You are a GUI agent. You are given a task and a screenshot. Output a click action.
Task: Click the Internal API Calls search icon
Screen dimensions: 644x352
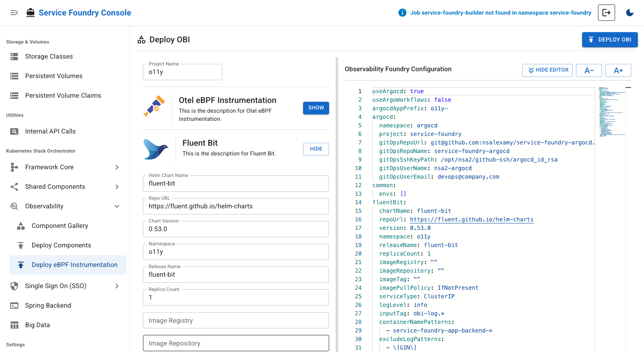pos(14,131)
